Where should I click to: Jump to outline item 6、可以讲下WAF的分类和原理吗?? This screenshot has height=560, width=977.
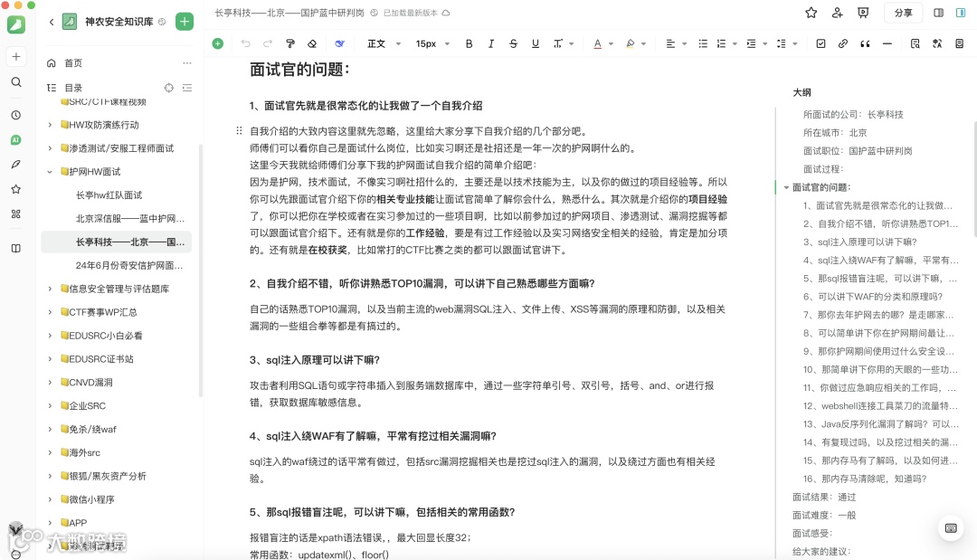[873, 297]
